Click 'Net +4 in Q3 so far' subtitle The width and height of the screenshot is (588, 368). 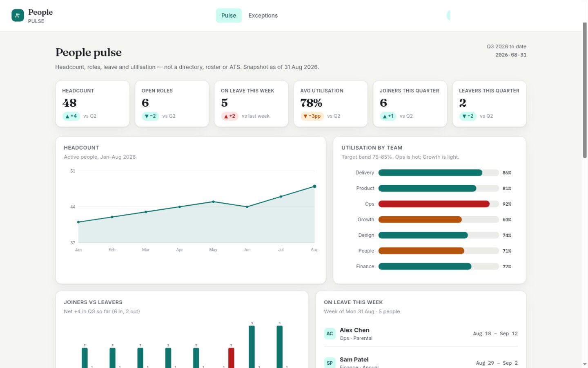coord(102,312)
